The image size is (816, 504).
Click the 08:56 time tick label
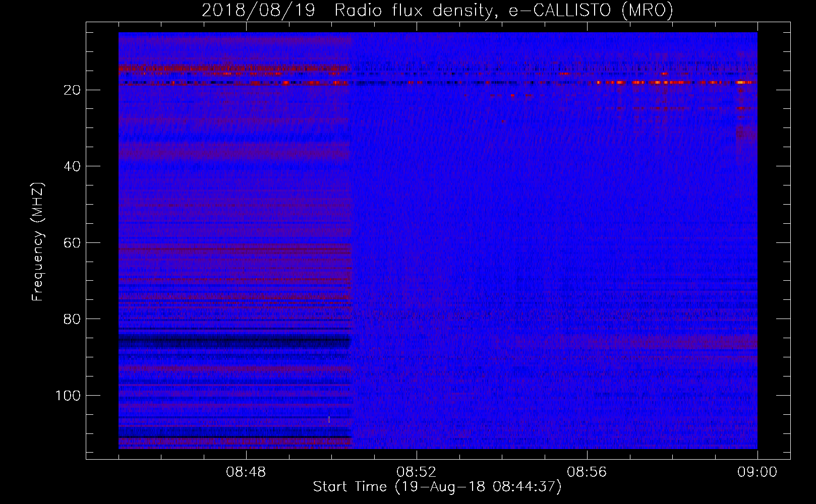[x=587, y=472]
